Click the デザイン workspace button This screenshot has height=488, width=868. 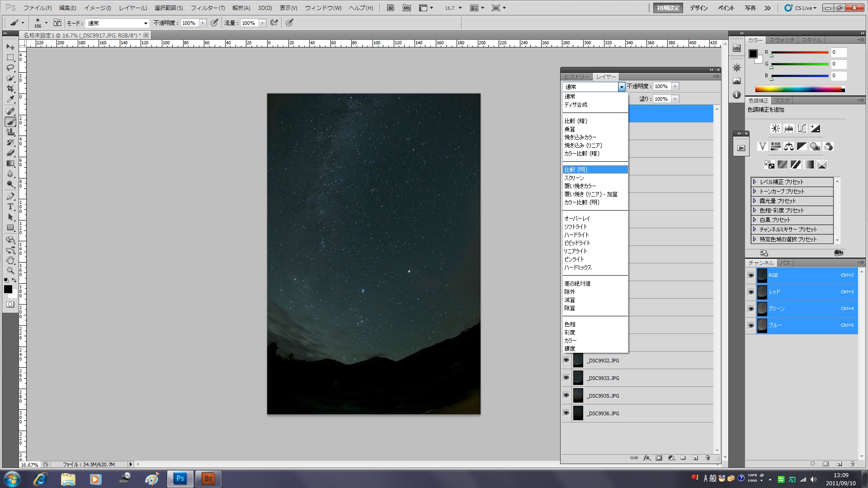point(698,8)
